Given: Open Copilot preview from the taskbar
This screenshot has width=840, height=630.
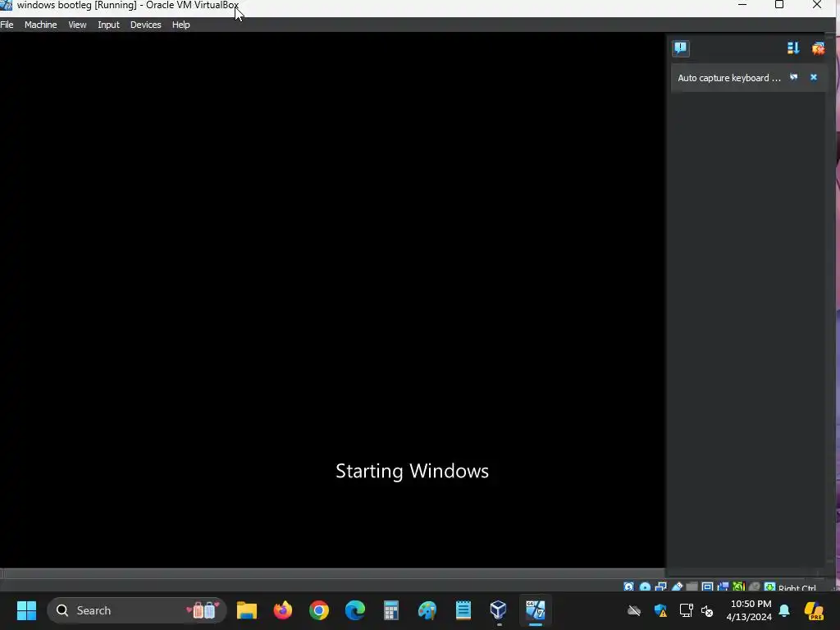Looking at the screenshot, I should pyautogui.click(x=814, y=610).
